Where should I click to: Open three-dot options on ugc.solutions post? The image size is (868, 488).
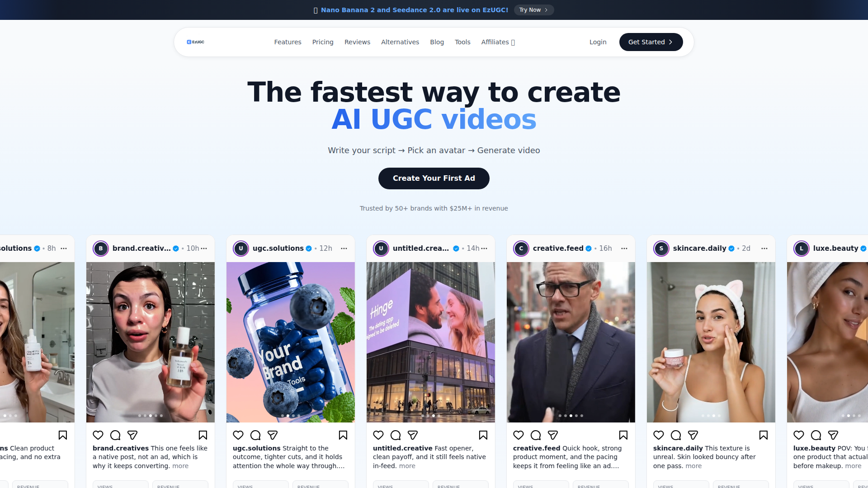click(344, 249)
